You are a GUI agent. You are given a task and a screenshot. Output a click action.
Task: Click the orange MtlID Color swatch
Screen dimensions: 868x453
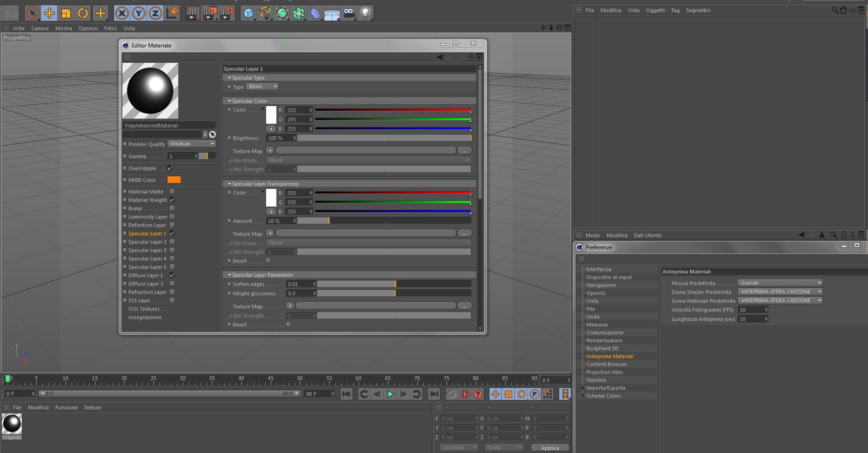pos(174,180)
